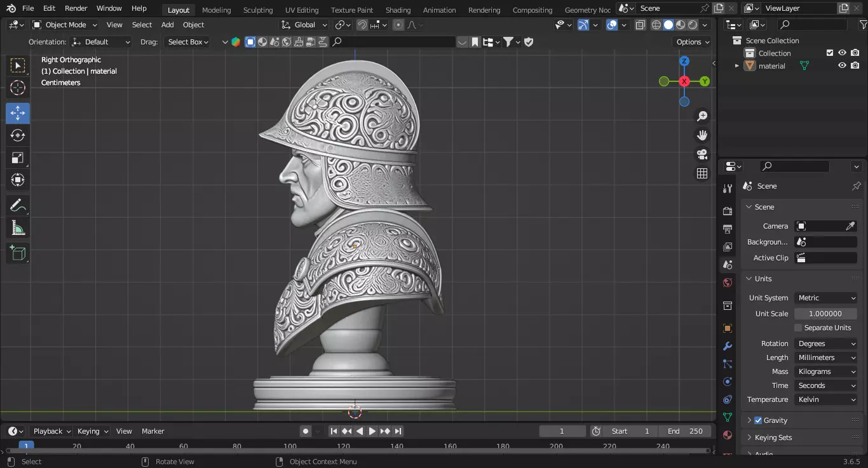Switch to the UV Editing workspace tab
Image resolution: width=868 pixels, height=468 pixels.
click(x=302, y=10)
